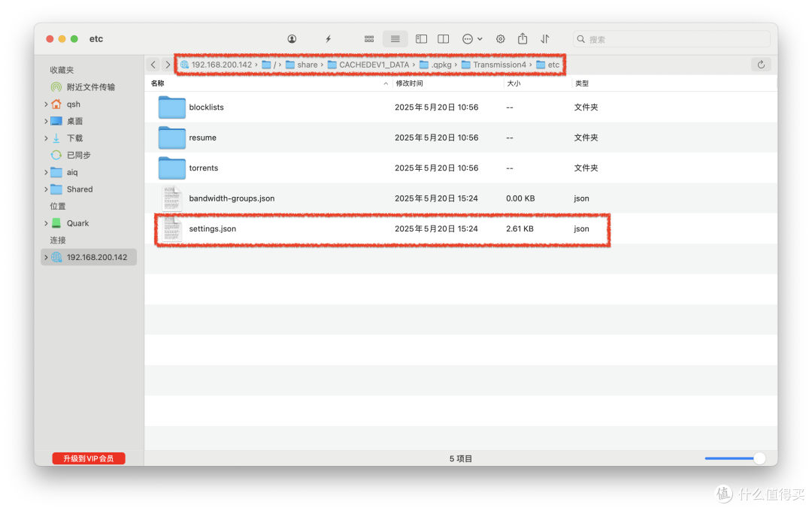The height and width of the screenshot is (511, 812).
Task: Select settings.json file icon
Action: pos(172,229)
